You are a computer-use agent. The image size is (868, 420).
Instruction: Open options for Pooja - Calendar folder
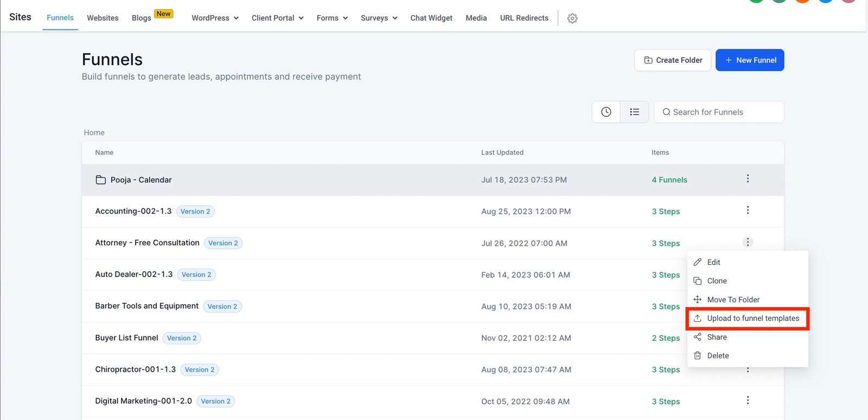tap(748, 179)
